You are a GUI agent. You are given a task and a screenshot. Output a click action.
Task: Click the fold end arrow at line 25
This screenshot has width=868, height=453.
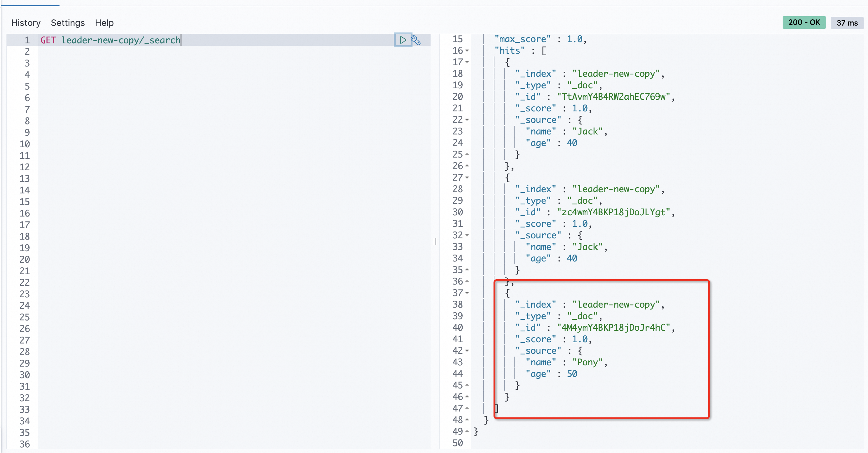tap(467, 154)
